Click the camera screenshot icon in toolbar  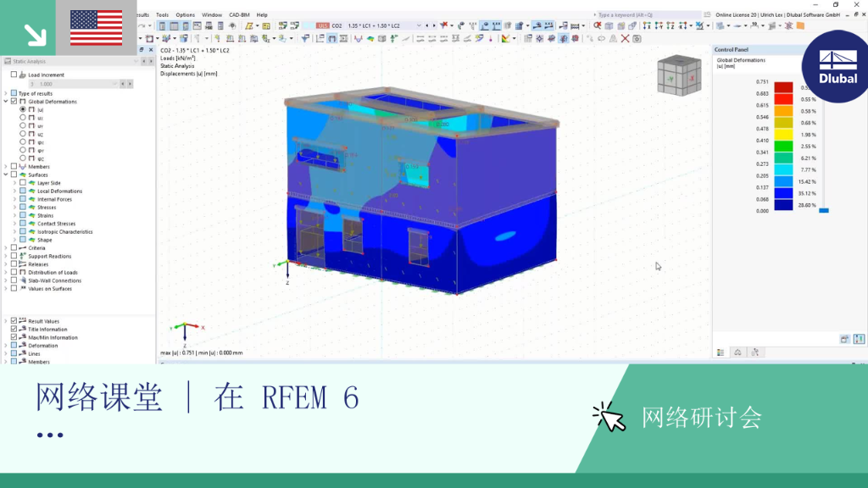637,39
